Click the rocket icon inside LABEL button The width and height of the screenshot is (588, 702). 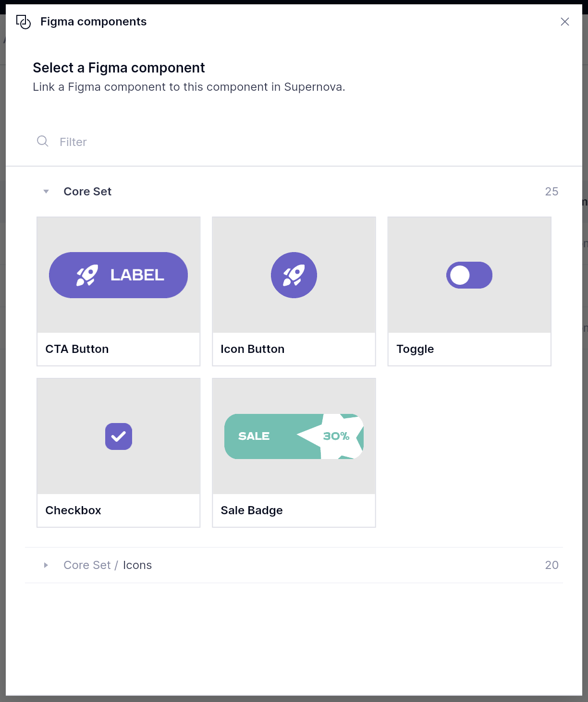(87, 275)
